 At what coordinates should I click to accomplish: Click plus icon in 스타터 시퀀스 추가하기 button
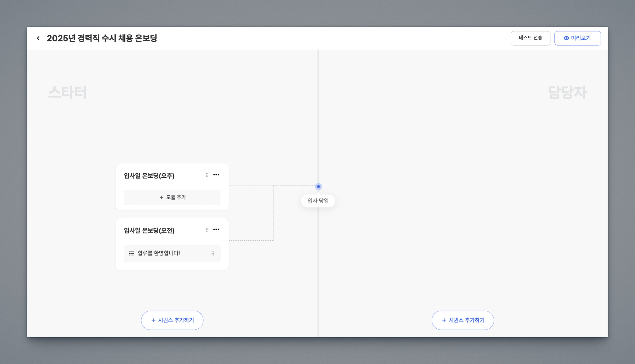coord(153,320)
